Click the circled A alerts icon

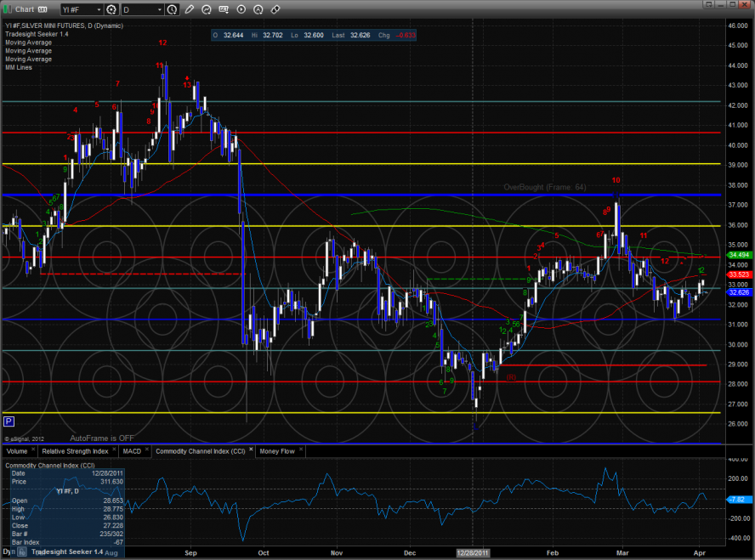click(258, 9)
